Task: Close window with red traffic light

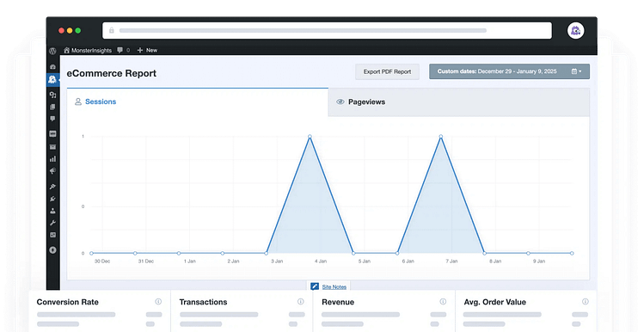Action: [x=61, y=30]
